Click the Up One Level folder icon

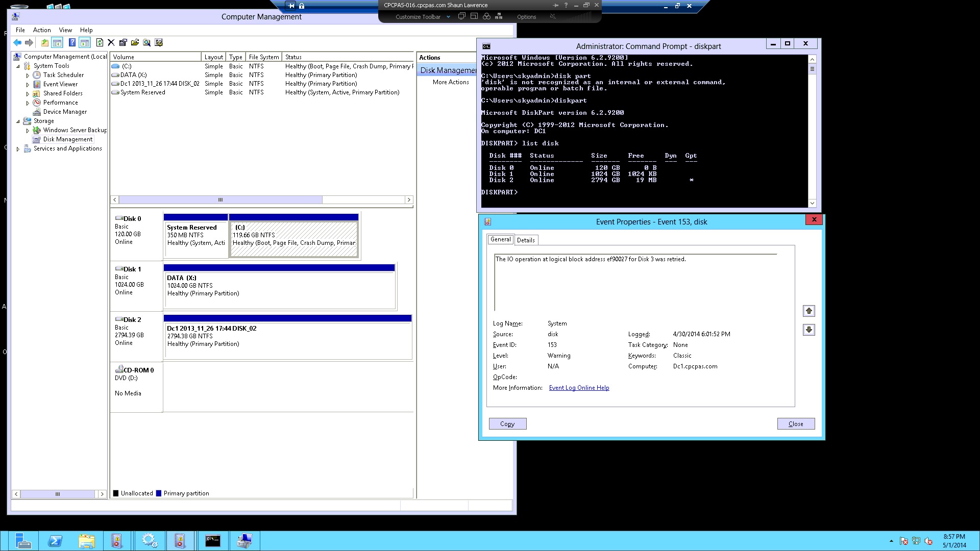45,43
